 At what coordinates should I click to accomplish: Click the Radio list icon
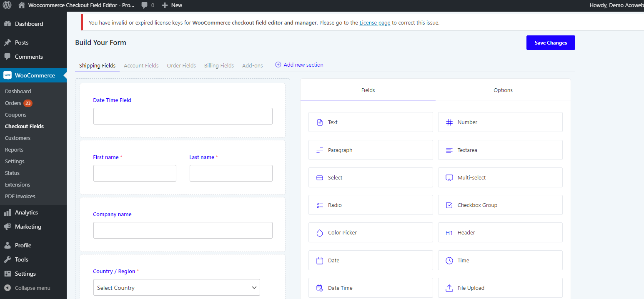320,205
